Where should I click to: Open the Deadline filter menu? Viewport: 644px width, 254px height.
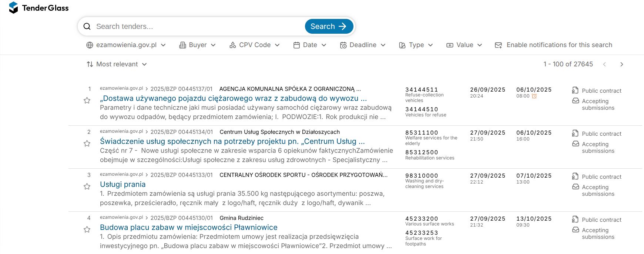362,45
